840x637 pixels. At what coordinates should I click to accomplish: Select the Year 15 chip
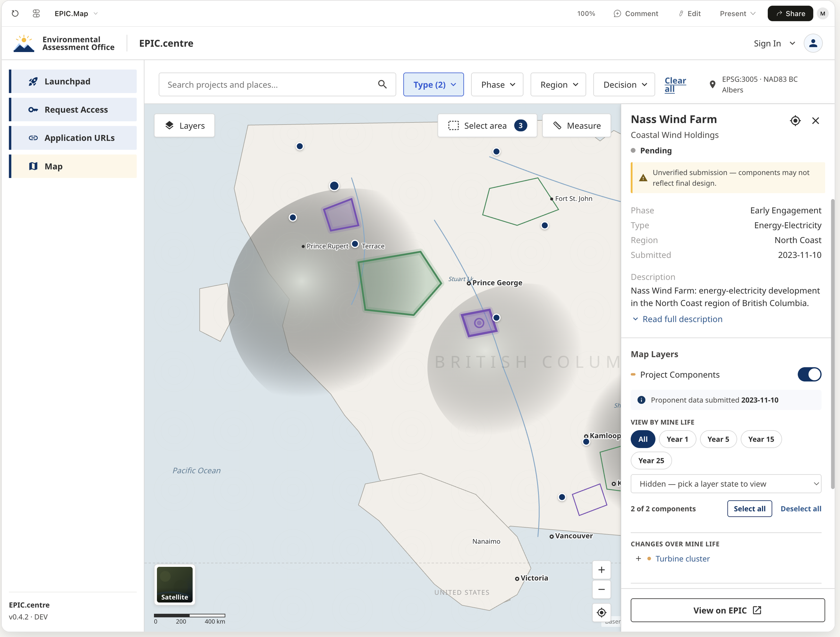pyautogui.click(x=761, y=439)
